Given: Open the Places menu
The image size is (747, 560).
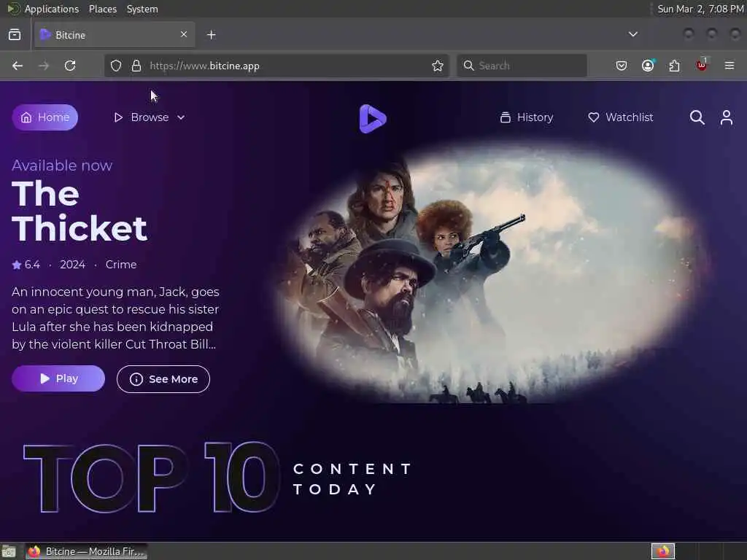Looking at the screenshot, I should click(103, 9).
